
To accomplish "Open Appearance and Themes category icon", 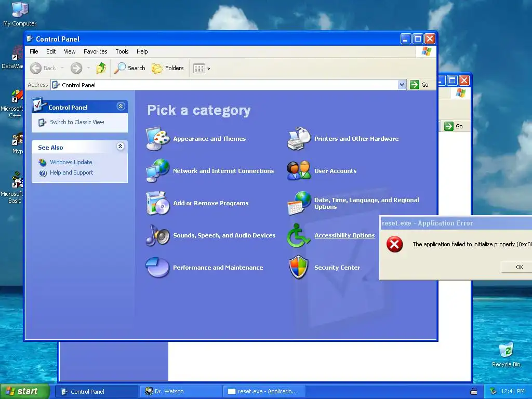I will 157,138.
